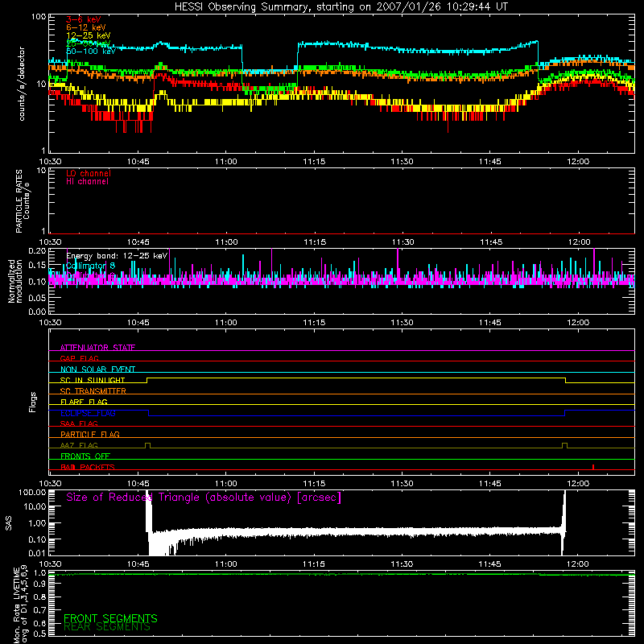
Task: Click the 'SAS' axis label
Action: [9, 522]
